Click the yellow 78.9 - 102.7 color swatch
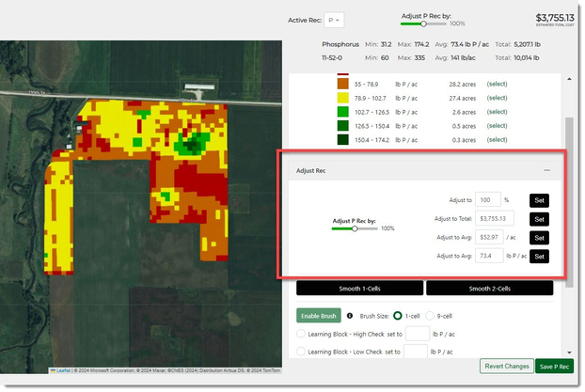Screen dimensions: 585x392 coord(343,97)
